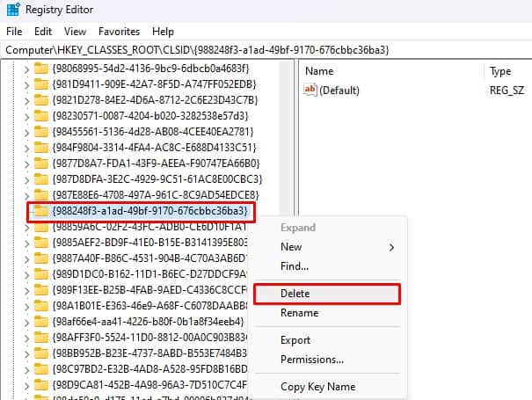Click the Registry Editor app icon
532x400 pixels.
[13, 10]
